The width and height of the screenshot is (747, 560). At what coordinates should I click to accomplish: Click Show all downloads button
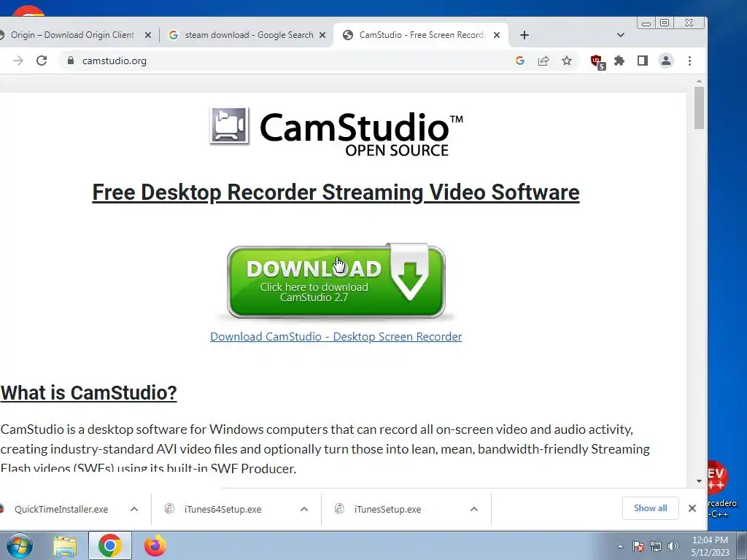pyautogui.click(x=650, y=508)
